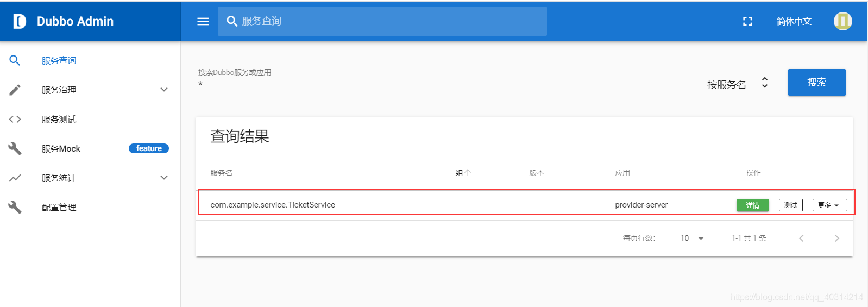
Task: Click the 服务名 column header
Action: pyautogui.click(x=222, y=173)
